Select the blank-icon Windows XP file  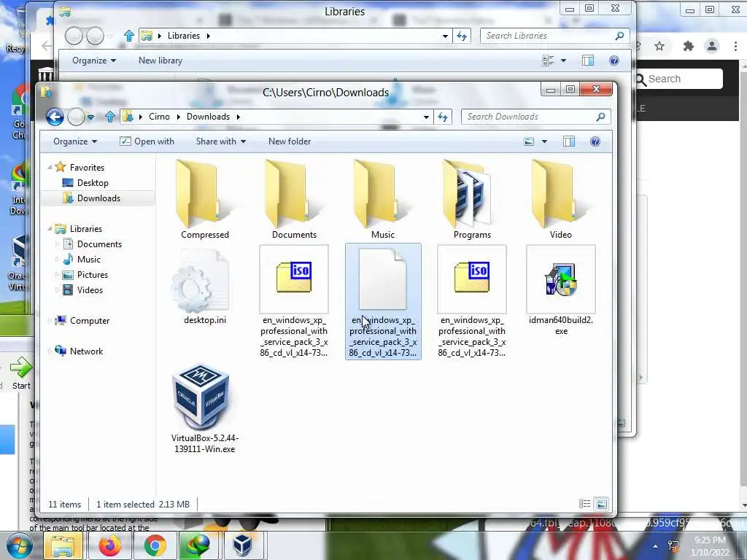[383, 301]
